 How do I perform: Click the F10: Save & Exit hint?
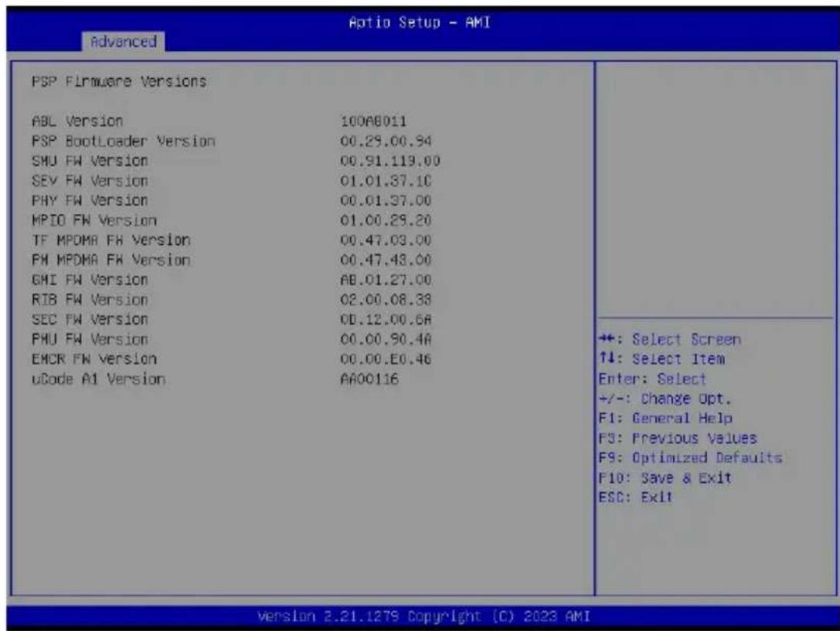click(x=665, y=478)
